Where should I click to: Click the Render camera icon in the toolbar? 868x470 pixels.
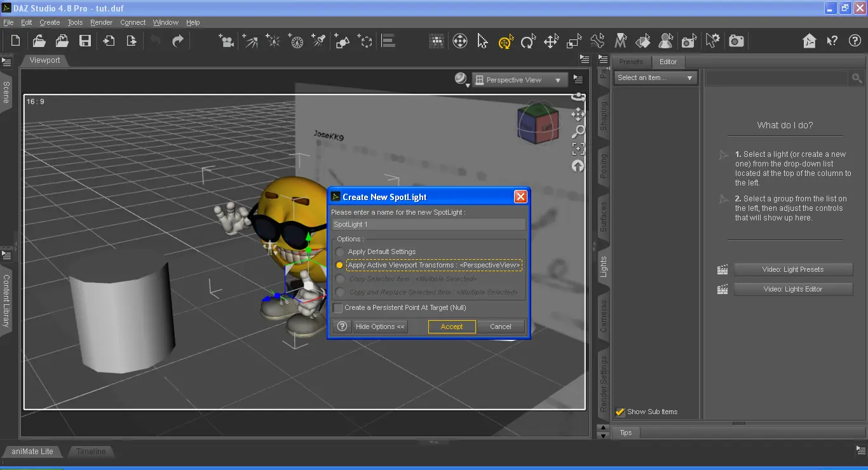coord(736,41)
